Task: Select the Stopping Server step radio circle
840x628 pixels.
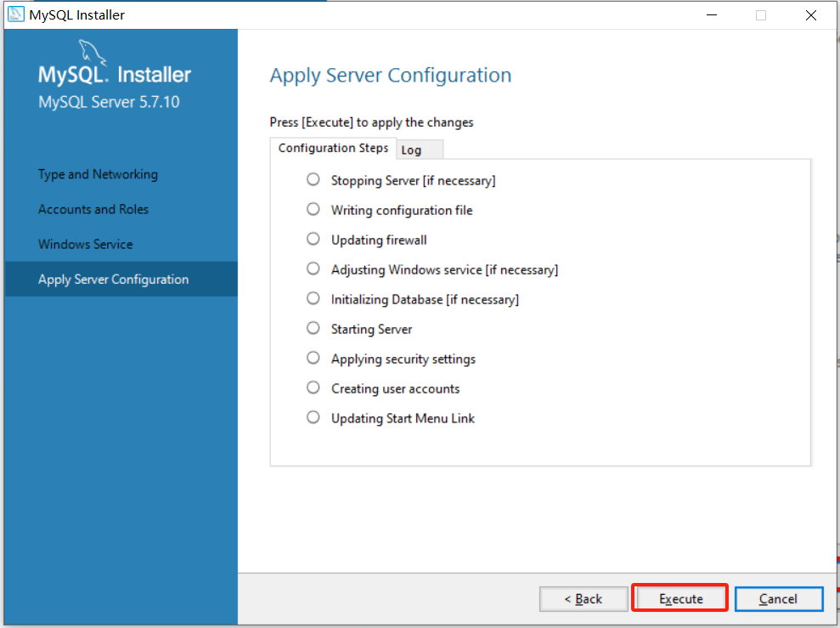Action: pyautogui.click(x=313, y=179)
